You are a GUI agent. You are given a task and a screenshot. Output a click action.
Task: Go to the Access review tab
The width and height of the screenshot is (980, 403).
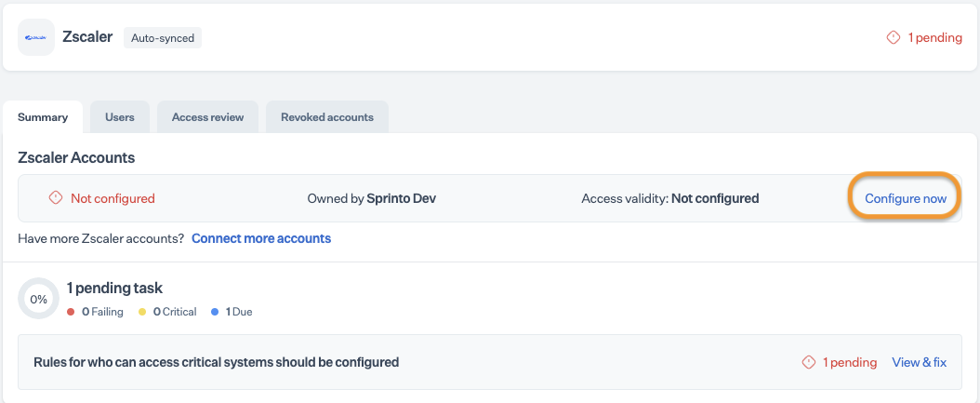[207, 117]
